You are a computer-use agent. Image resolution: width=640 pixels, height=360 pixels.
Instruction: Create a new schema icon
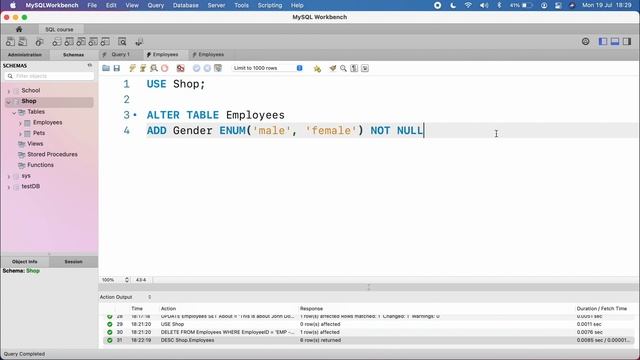point(57,42)
